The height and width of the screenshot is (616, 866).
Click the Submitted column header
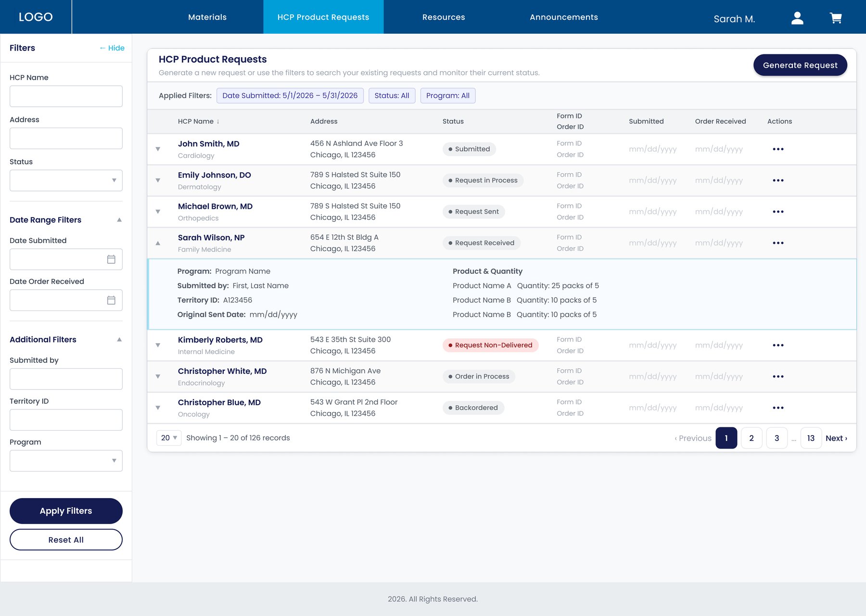(646, 121)
